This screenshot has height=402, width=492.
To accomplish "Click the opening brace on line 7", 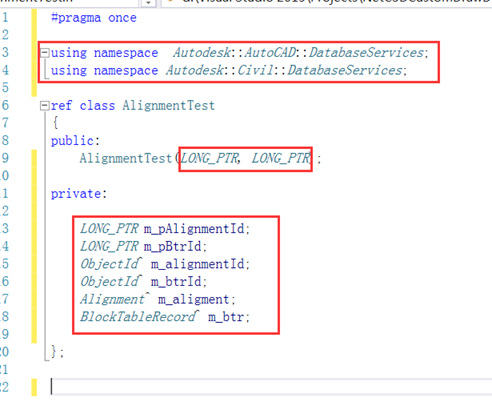I will (56, 123).
